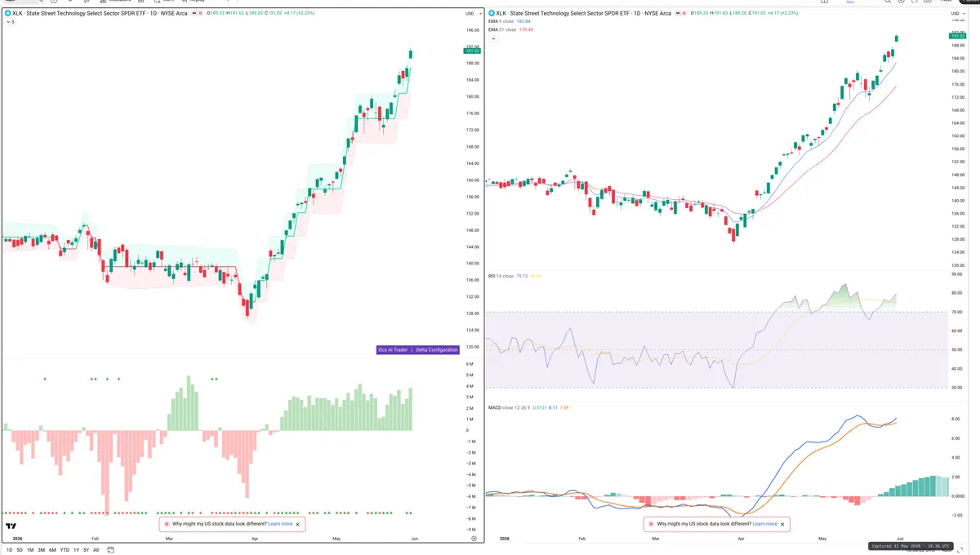Select the 6M time range
The height and width of the screenshot is (555, 980).
[x=52, y=550]
